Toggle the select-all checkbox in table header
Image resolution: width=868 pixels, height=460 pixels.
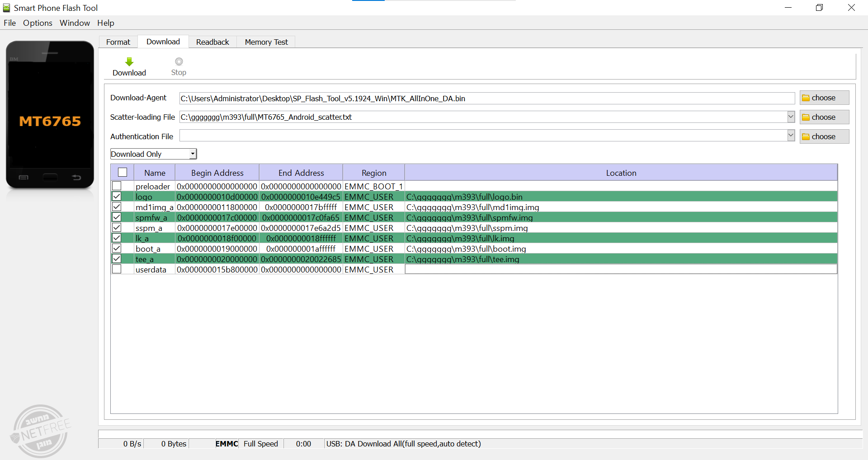point(123,172)
